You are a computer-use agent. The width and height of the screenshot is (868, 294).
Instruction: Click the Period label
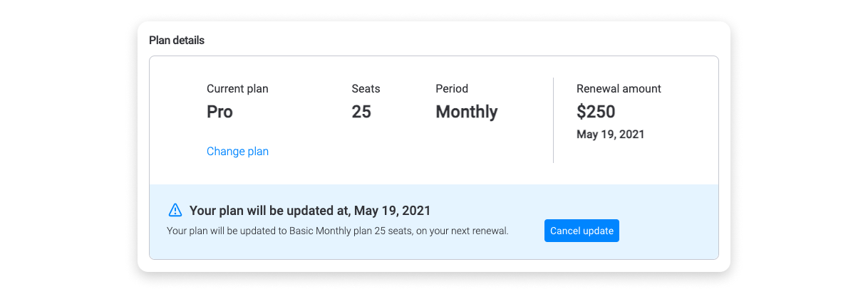pyautogui.click(x=452, y=89)
